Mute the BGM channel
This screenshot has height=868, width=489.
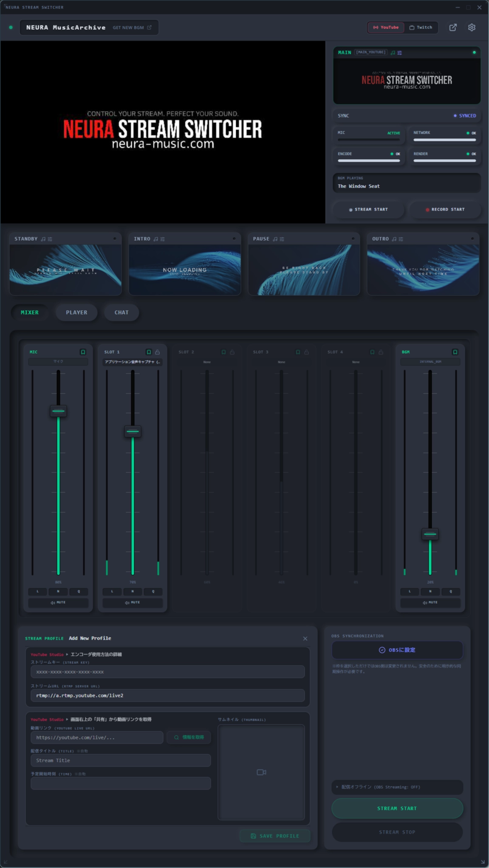(430, 602)
